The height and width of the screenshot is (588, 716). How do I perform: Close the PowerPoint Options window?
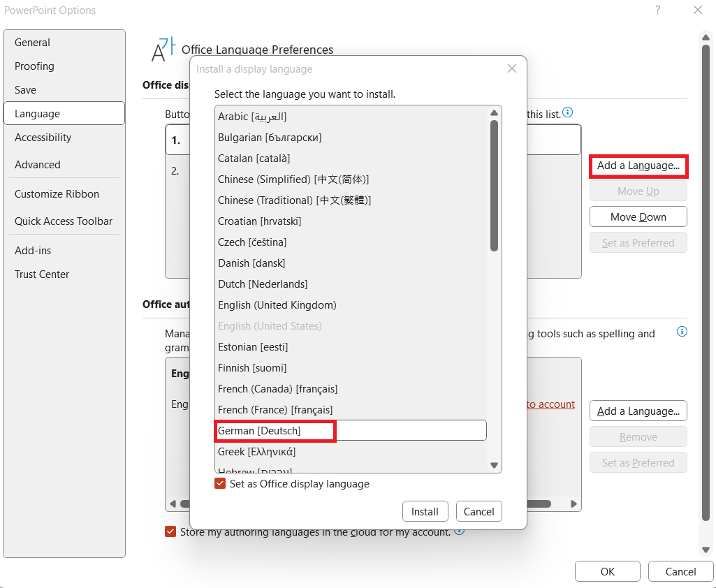(x=698, y=10)
